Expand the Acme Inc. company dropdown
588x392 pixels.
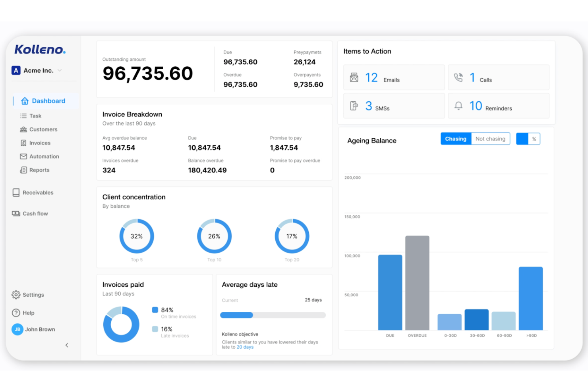[x=60, y=70]
